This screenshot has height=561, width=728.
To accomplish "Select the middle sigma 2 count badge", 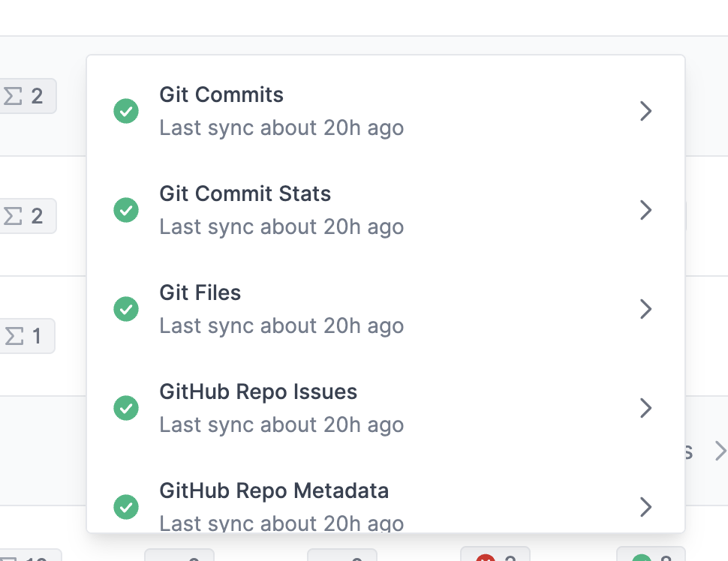I will click(28, 216).
